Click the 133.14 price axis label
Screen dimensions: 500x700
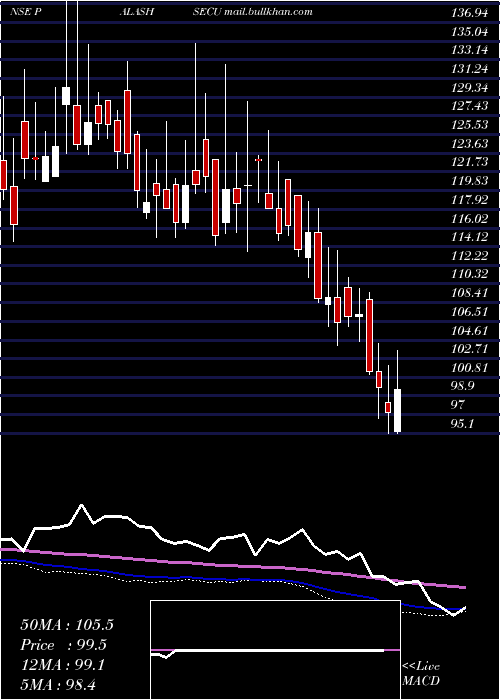[x=469, y=50]
